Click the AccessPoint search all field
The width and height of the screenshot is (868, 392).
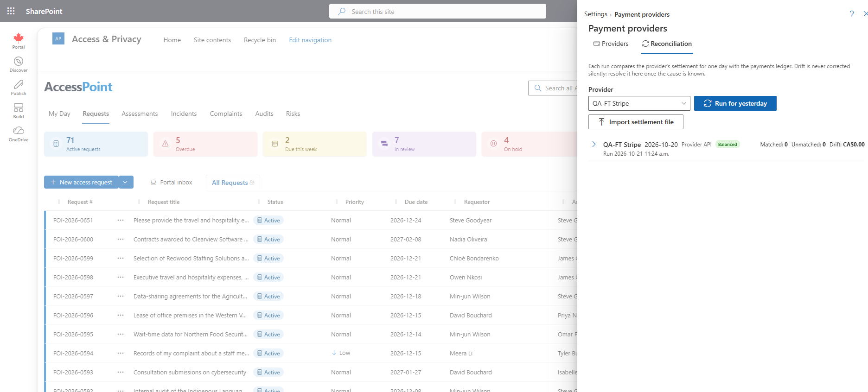coord(553,88)
